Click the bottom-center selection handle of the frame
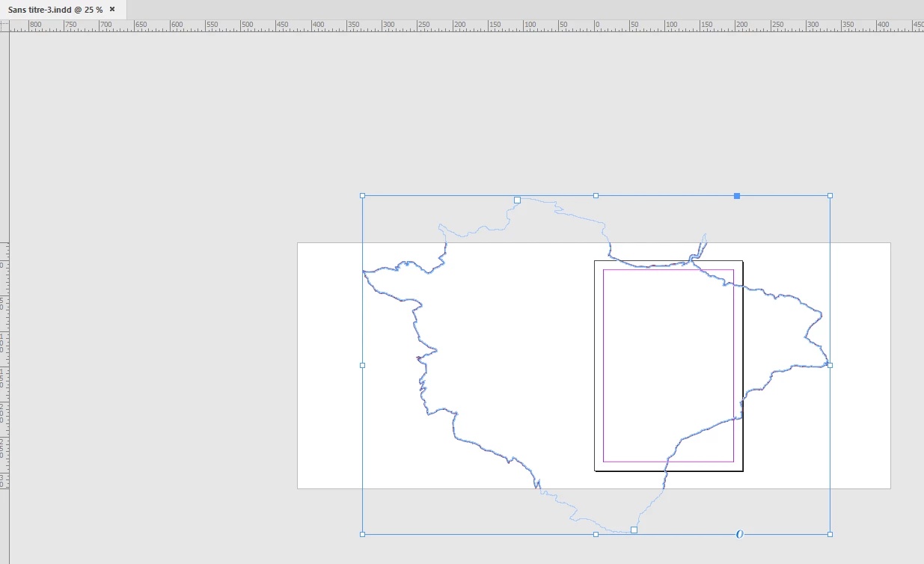This screenshot has width=924, height=564. tap(596, 535)
